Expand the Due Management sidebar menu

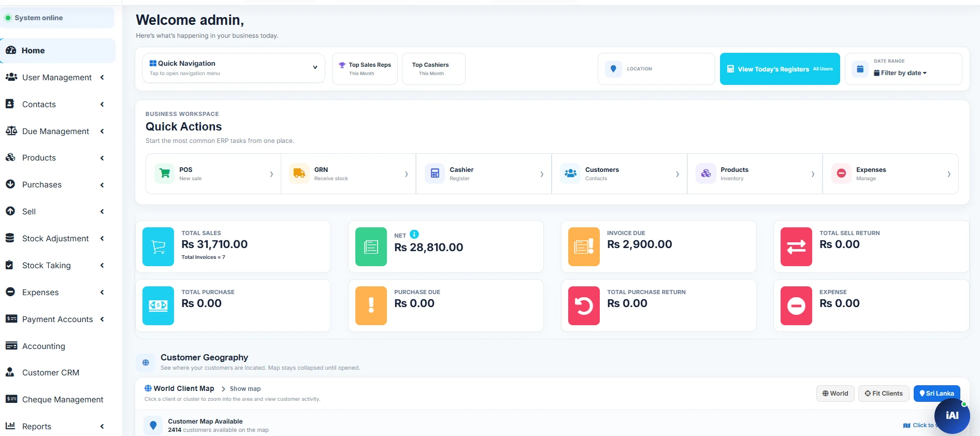tap(57, 131)
